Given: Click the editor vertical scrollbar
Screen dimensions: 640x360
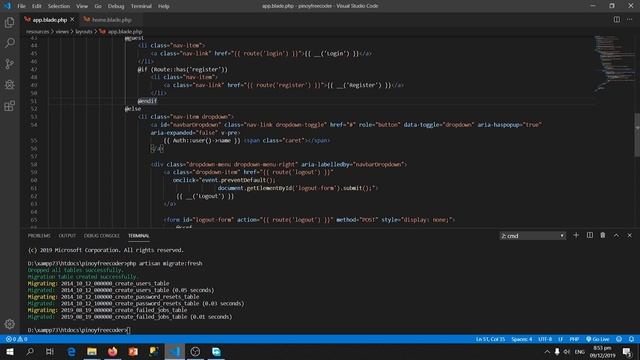Looking at the screenshot, I should tap(637, 135).
